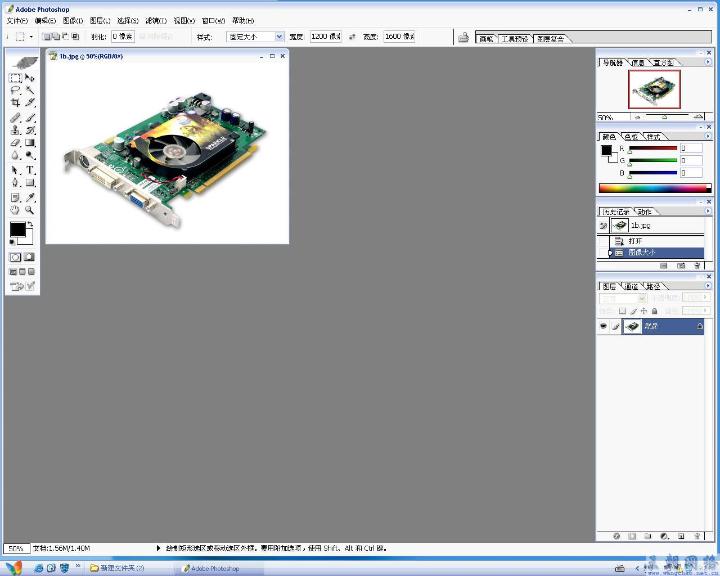Viewport: 720px width, 576px height.
Task: Select the Crop tool
Action: 15,103
